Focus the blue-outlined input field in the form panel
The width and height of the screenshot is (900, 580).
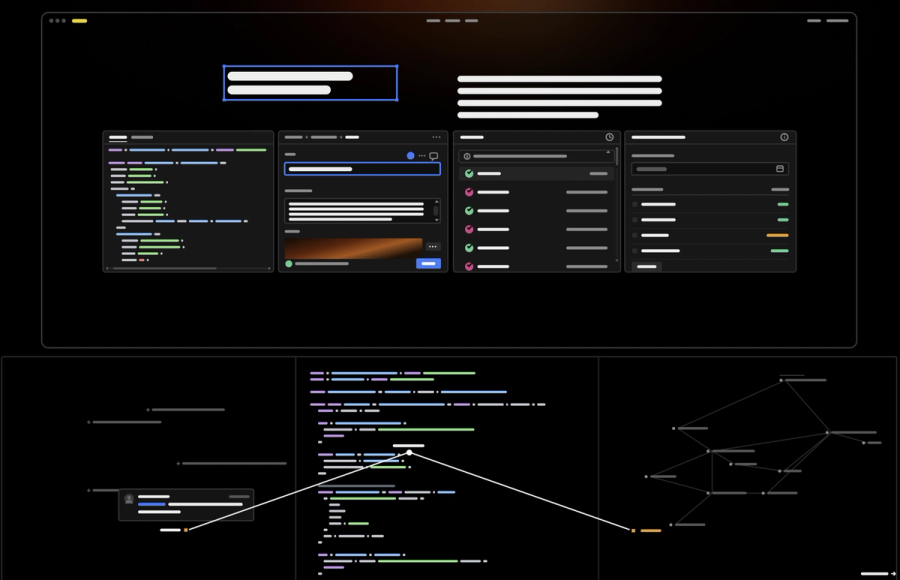[x=362, y=169]
